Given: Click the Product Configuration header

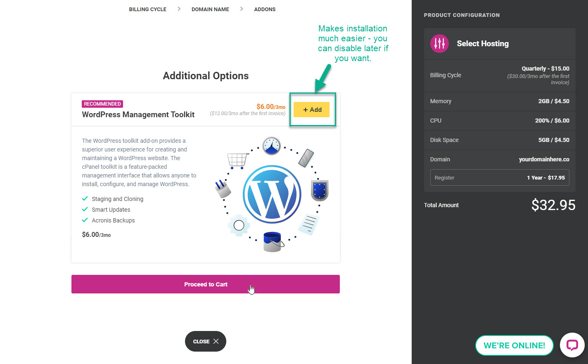Looking at the screenshot, I should click(x=462, y=15).
